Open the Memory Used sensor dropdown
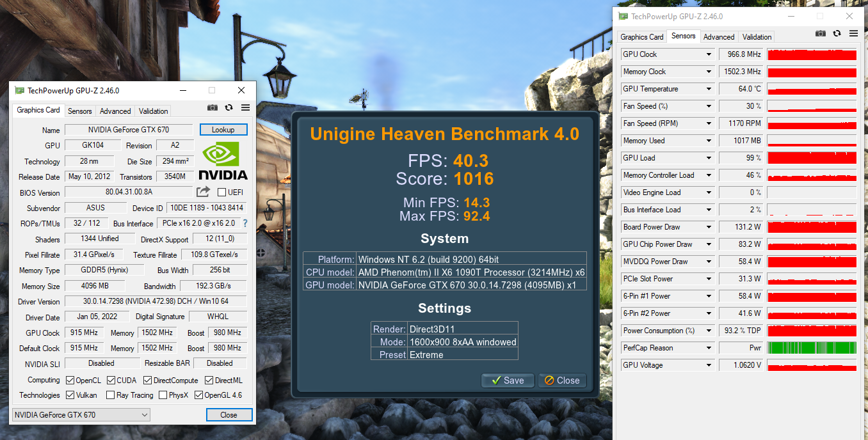This screenshot has width=868, height=440. tap(709, 141)
